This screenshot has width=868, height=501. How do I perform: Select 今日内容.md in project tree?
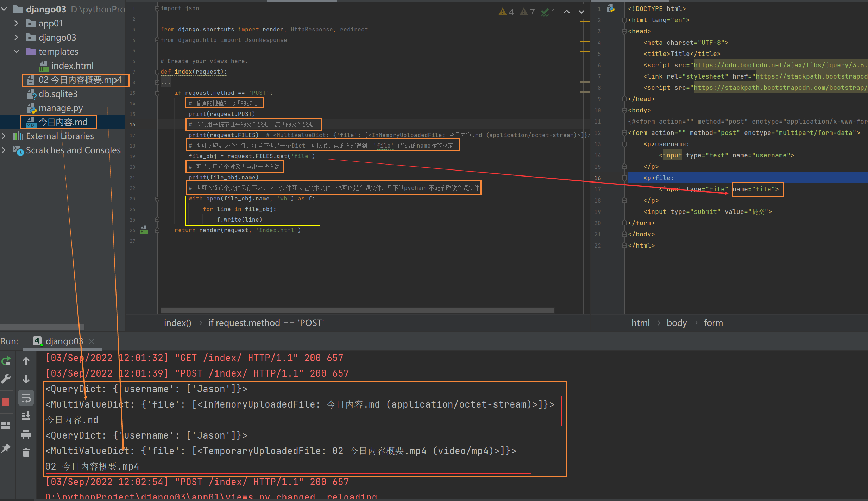[63, 122]
